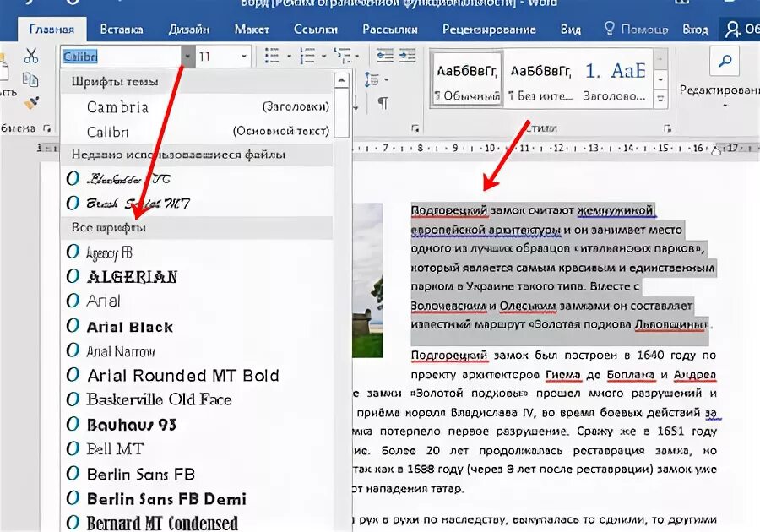Viewport: 760px width, 532px height.
Task: Switch to the Макет tab
Action: 252,30
